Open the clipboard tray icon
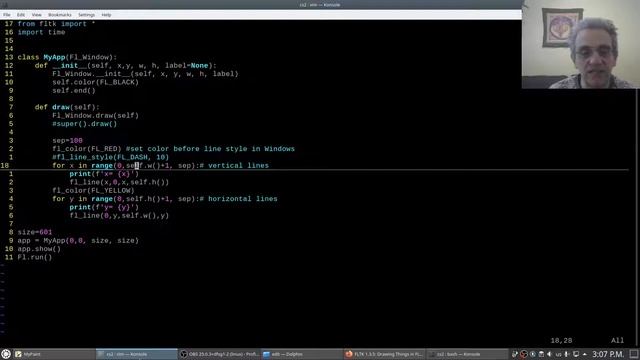640x360 pixels. click(x=541, y=354)
